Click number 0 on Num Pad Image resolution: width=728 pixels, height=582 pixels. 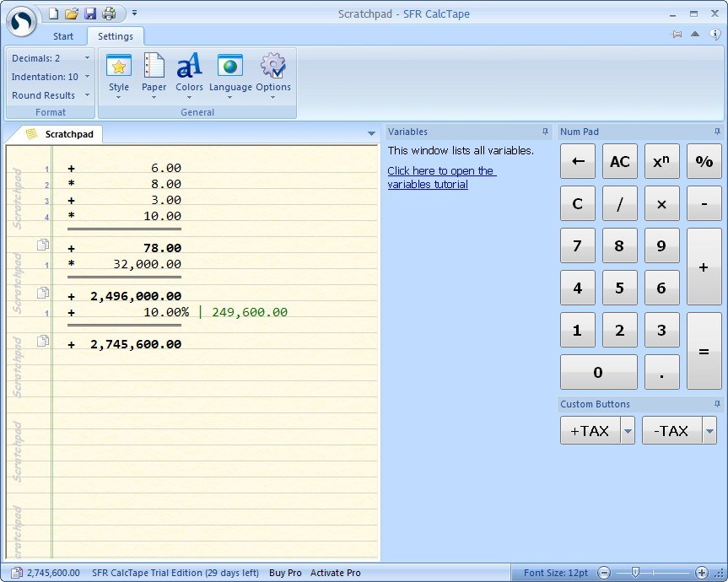(x=598, y=372)
